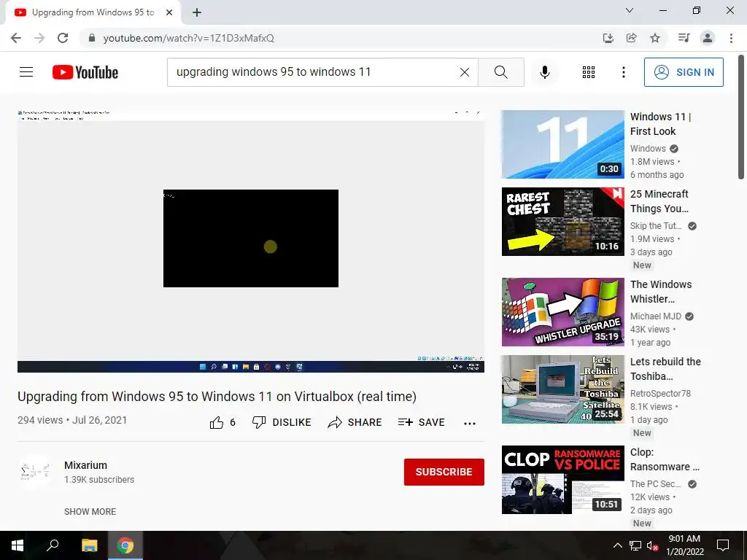The image size is (747, 560).
Task: Click the 'RetroSpector78' channel name
Action: [x=660, y=393]
